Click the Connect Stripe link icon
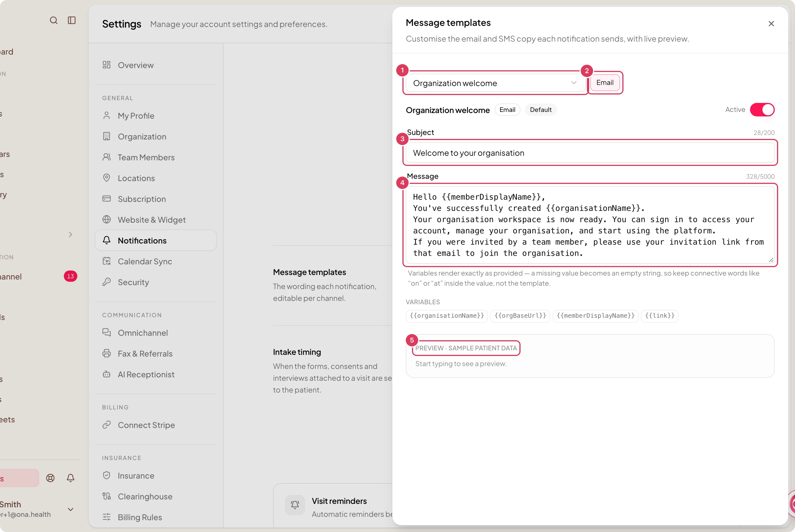 107,425
